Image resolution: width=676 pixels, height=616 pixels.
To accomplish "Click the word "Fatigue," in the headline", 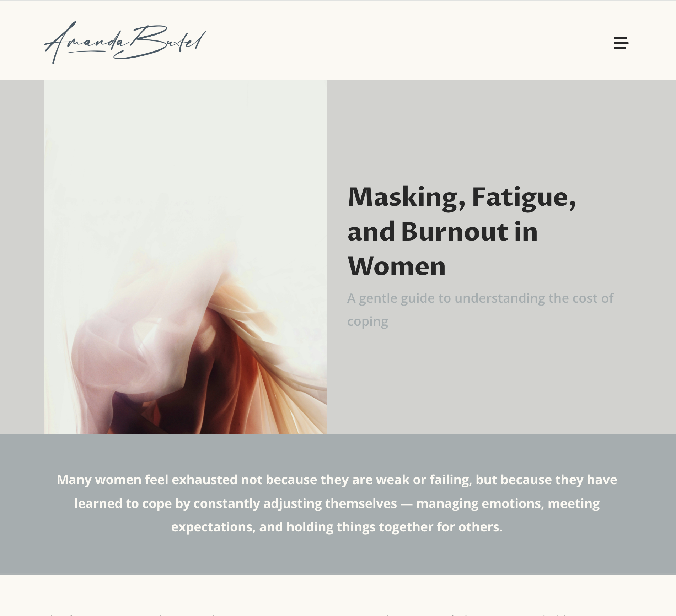I will pos(524,198).
